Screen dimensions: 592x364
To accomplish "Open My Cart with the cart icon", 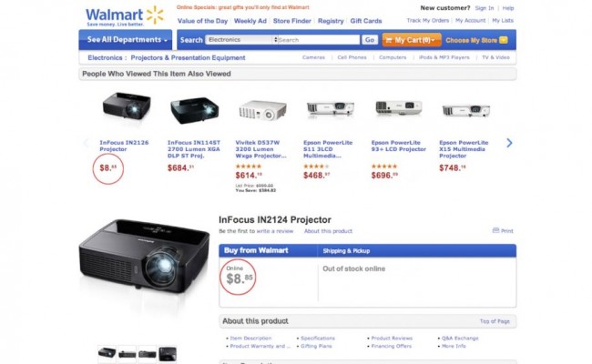I will coord(412,40).
